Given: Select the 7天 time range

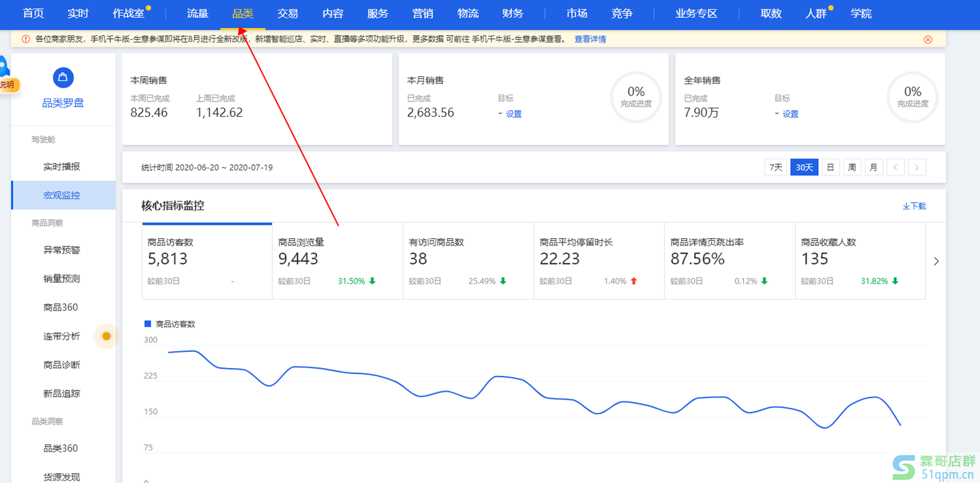Looking at the screenshot, I should (x=775, y=167).
